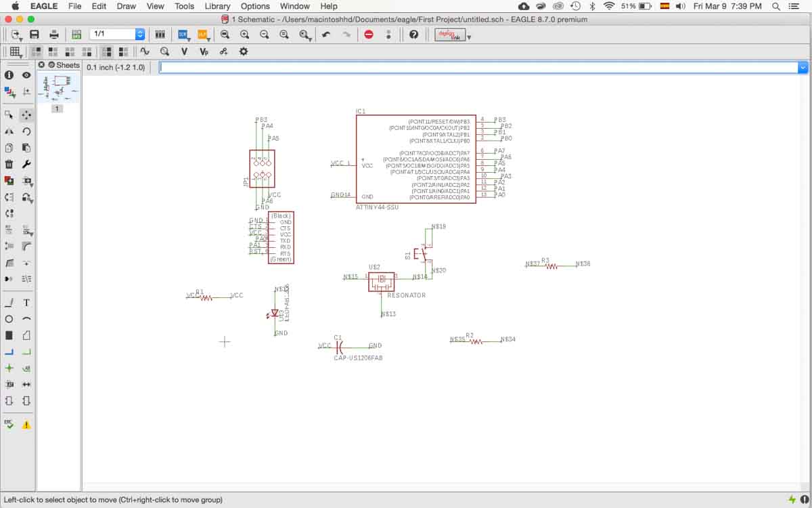Select the Mirror tool
The height and width of the screenshot is (508, 812).
(x=9, y=131)
